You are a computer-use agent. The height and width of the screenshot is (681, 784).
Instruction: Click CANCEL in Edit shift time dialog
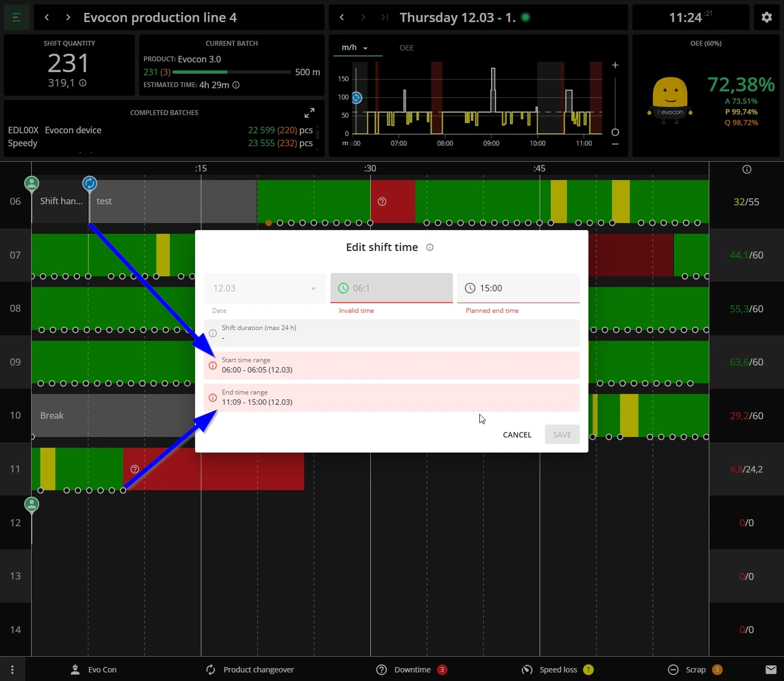point(517,435)
